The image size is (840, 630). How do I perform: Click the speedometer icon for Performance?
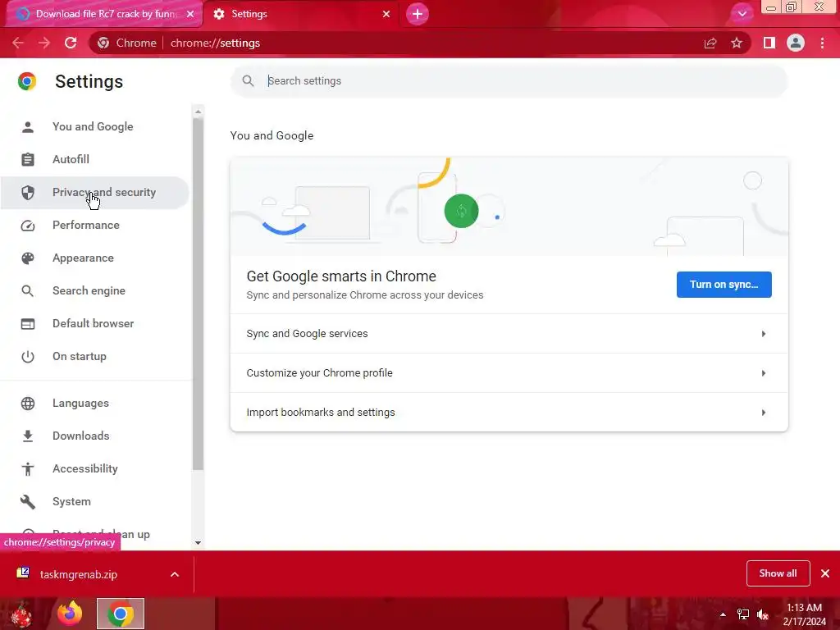(28, 226)
